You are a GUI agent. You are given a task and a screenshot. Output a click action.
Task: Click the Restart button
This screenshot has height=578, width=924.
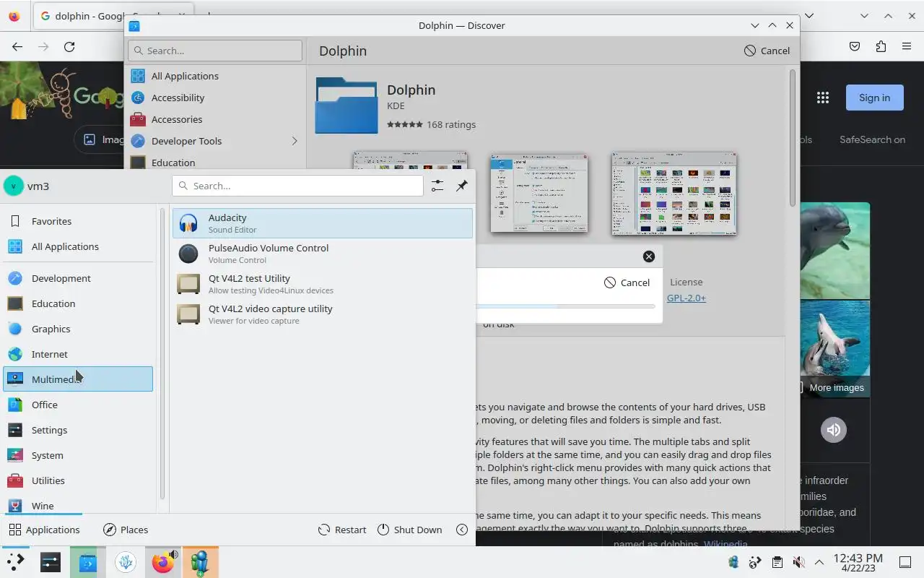(342, 530)
